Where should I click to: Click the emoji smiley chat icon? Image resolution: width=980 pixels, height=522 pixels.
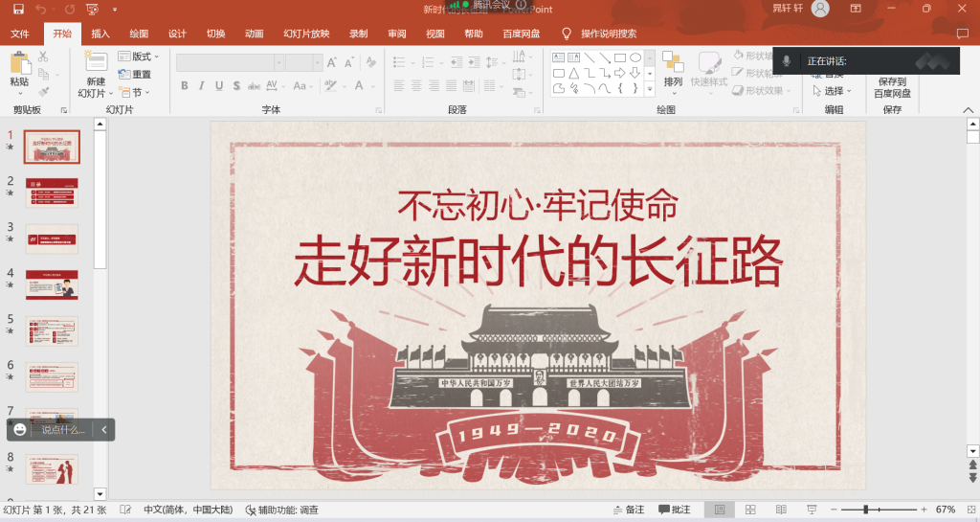19,429
